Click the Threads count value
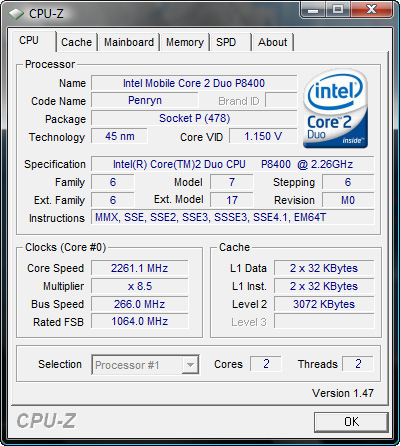Image resolution: width=400 pixels, height=446 pixels. (358, 364)
